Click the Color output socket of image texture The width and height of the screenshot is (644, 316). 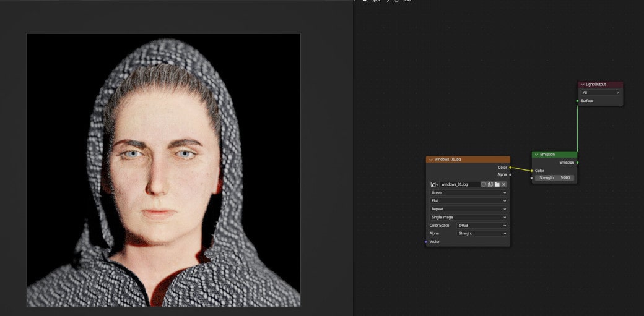(x=510, y=168)
